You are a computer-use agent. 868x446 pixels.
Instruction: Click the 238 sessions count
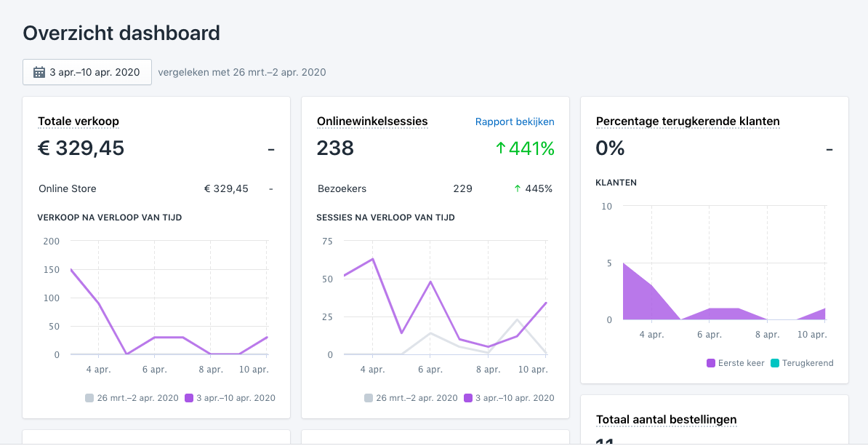335,148
